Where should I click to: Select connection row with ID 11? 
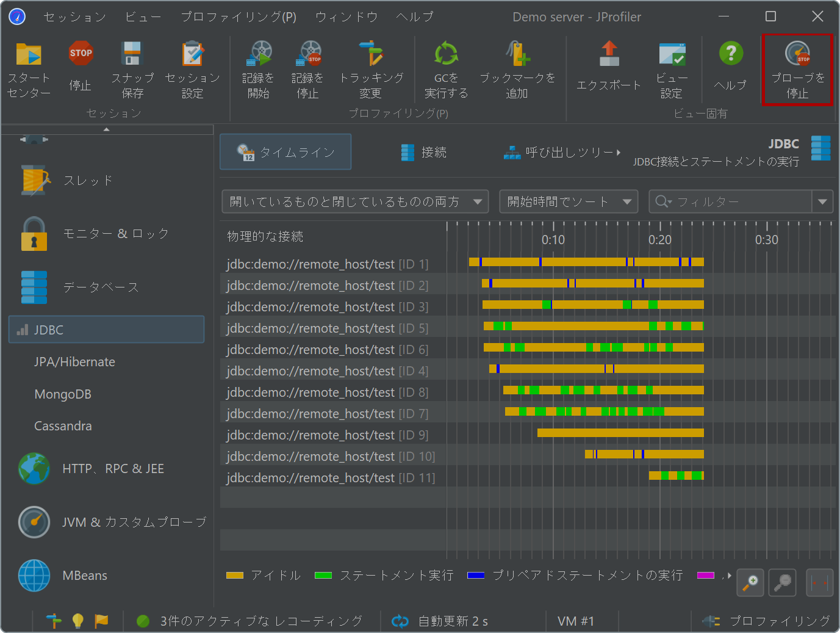pyautogui.click(x=528, y=477)
